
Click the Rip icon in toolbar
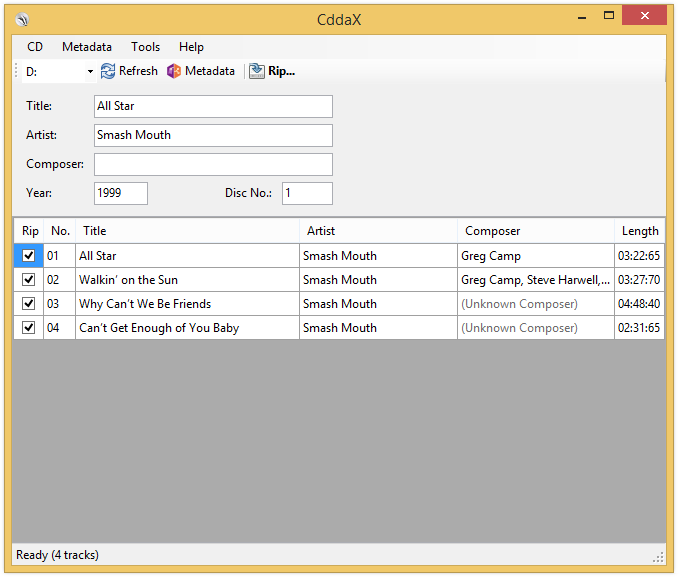click(257, 71)
